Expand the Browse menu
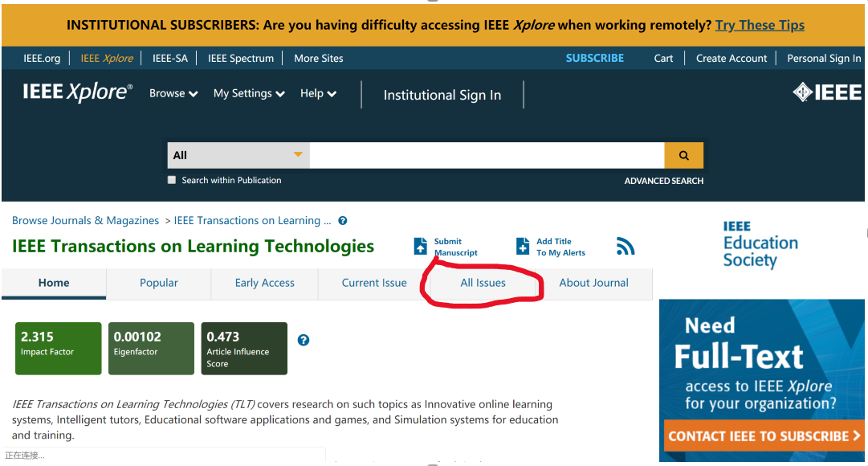Image resolution: width=868 pixels, height=466 pixels. coord(173,94)
